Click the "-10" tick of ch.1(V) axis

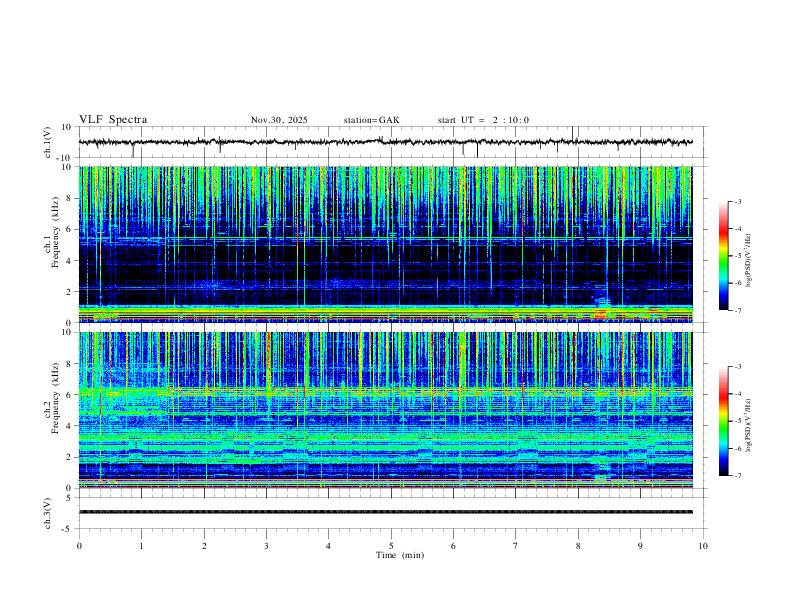coord(64,158)
